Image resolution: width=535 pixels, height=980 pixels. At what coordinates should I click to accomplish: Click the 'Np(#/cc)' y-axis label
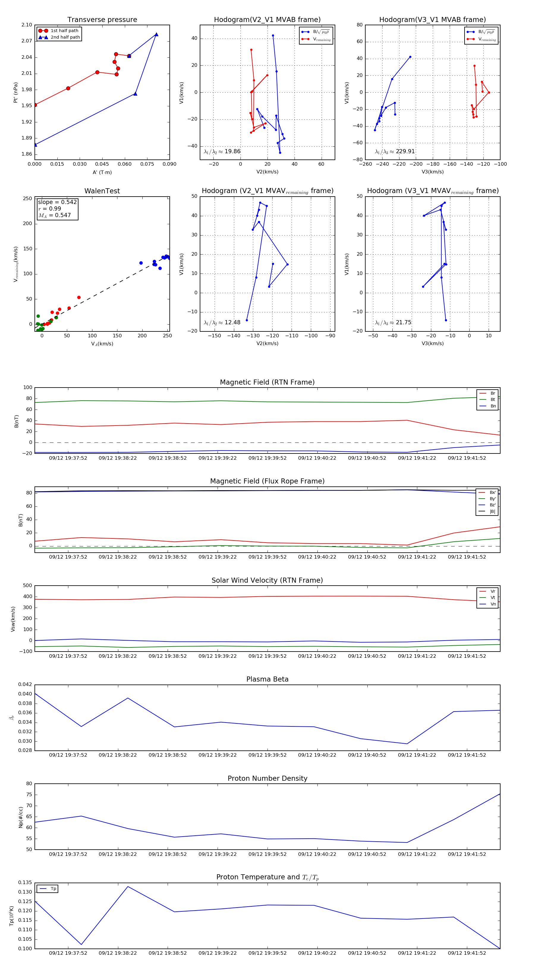point(21,817)
